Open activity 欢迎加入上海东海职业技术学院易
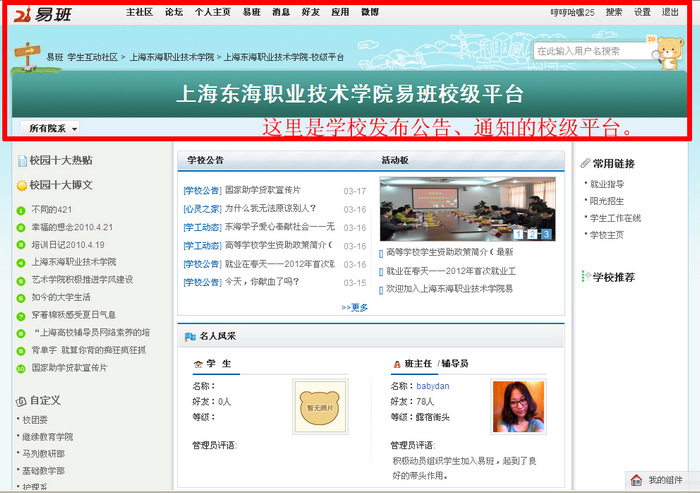Viewport: 700px width, 493px height. (449, 289)
